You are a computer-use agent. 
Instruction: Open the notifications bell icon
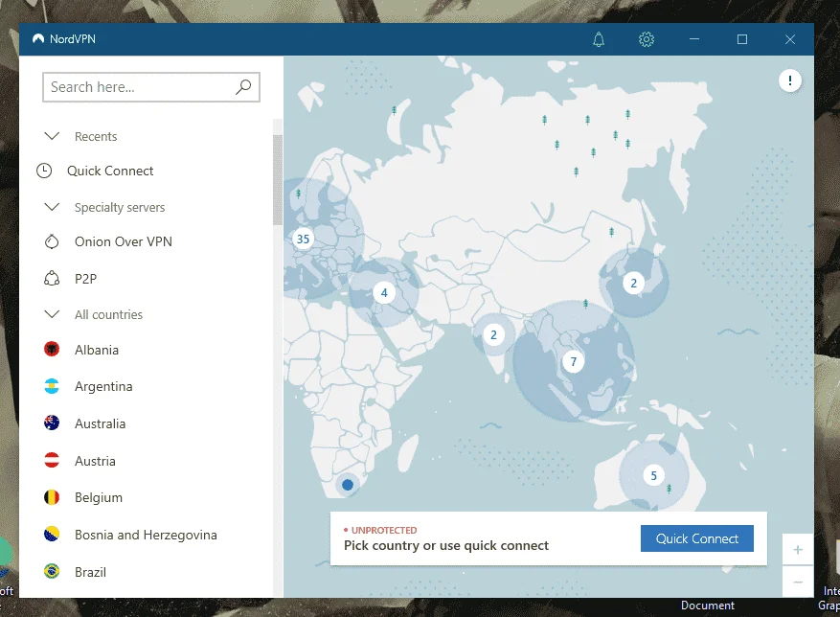point(599,39)
